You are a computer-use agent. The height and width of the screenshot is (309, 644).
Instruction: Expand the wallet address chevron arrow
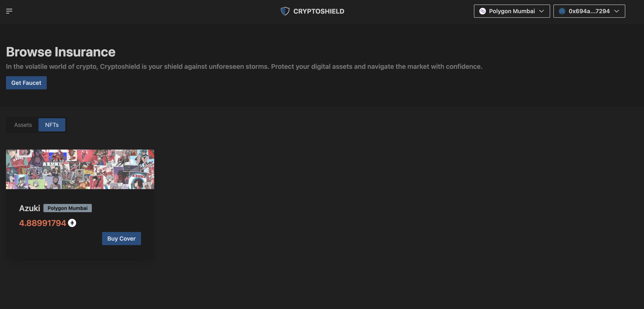point(617,11)
